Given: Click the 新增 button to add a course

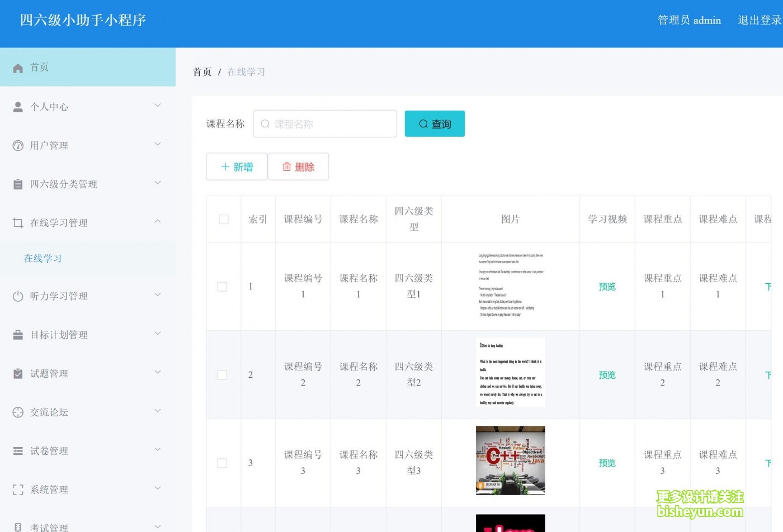Looking at the screenshot, I should pos(237,167).
